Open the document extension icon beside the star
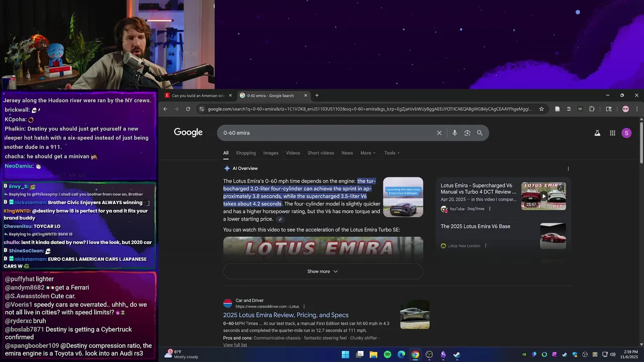The width and height of the screenshot is (644, 362). (x=557, y=109)
